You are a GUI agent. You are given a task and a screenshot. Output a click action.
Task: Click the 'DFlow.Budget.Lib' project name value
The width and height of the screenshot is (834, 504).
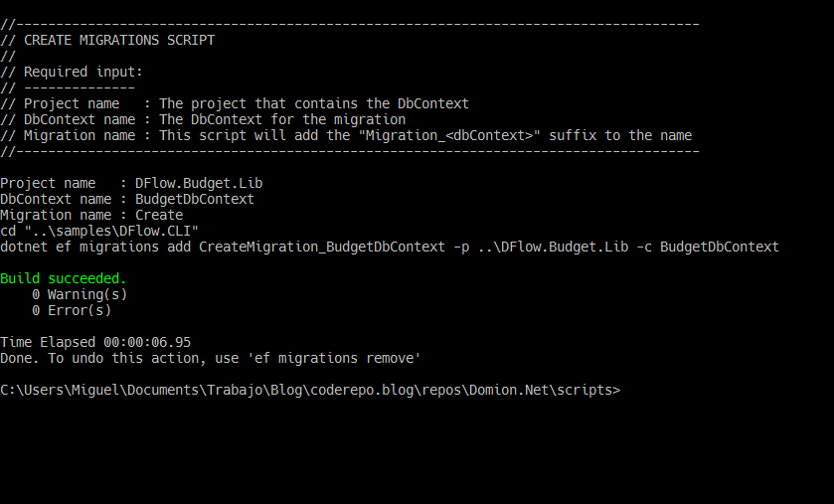click(x=199, y=184)
